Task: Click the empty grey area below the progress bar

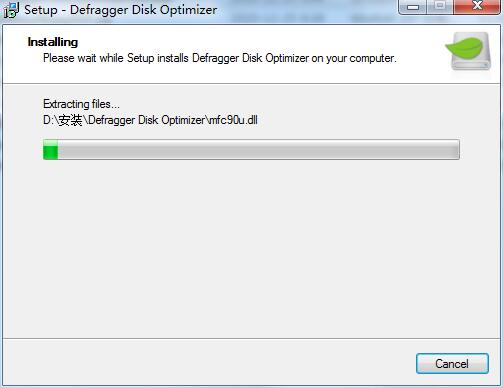Action: [x=252, y=247]
